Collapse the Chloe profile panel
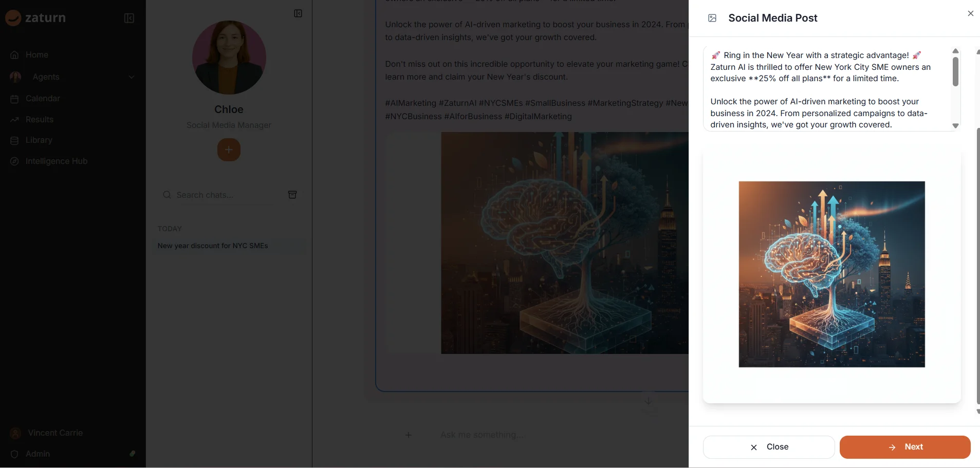The image size is (980, 468). (298, 13)
